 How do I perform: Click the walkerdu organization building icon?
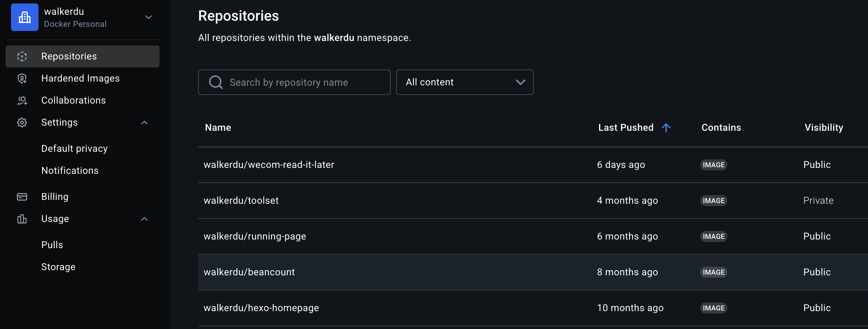point(25,17)
